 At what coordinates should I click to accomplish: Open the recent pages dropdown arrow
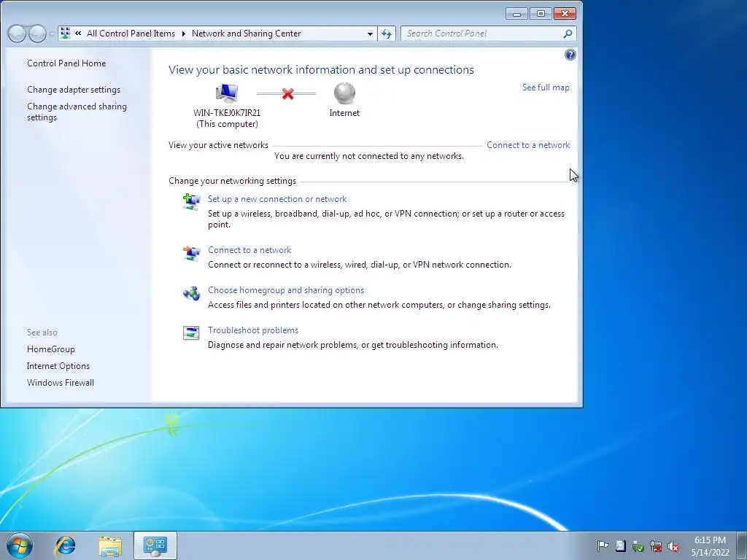[x=52, y=34]
